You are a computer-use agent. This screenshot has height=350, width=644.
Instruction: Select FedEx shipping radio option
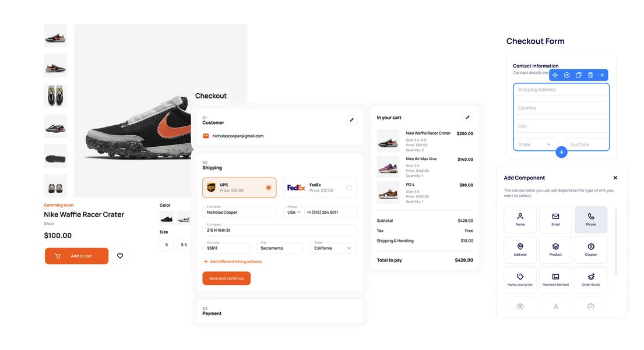click(x=349, y=188)
